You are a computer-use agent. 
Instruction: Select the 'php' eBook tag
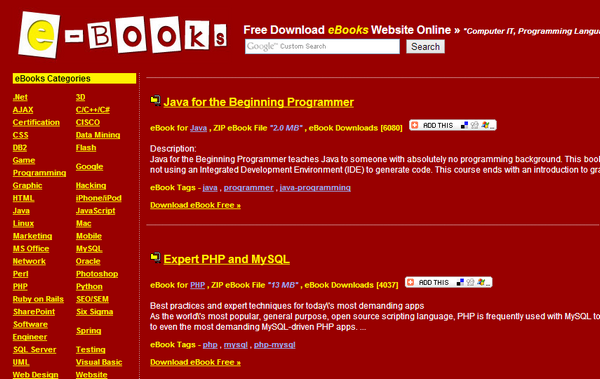click(210, 345)
